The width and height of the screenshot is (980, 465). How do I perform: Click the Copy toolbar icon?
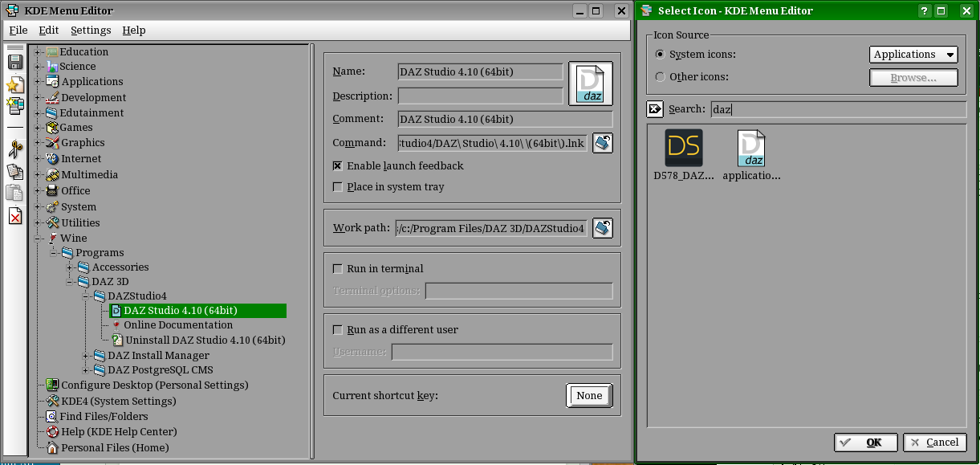coord(14,171)
